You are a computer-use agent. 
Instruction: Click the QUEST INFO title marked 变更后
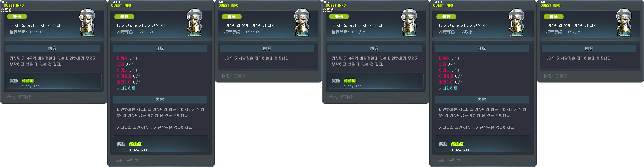click(336, 5)
